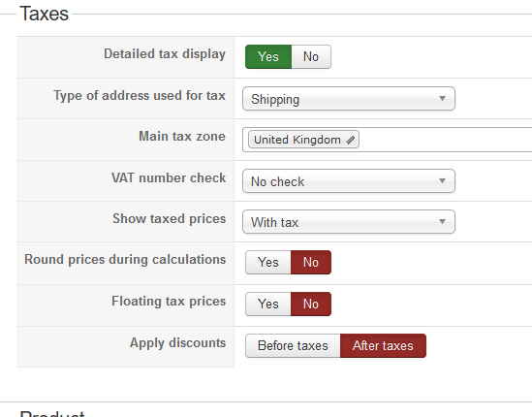Click the Apply discounts label
Viewport: 532px width, 417px height.
coord(177,343)
